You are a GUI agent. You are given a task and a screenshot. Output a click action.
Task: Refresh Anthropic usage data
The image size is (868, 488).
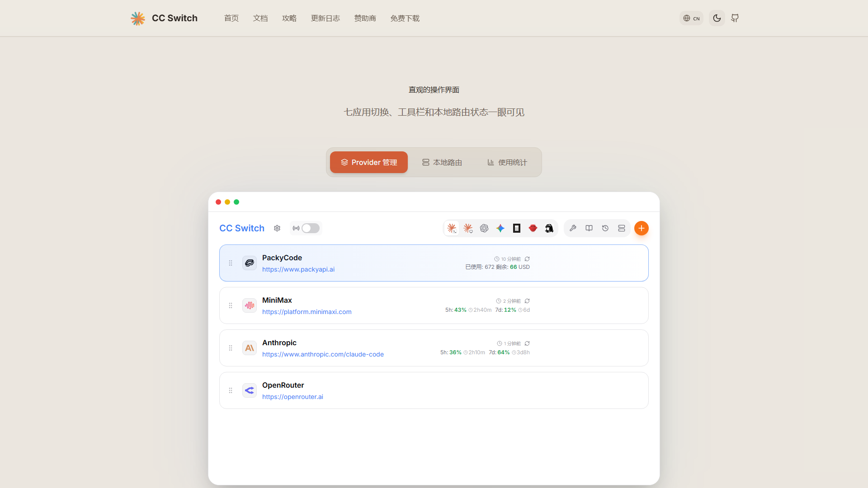pos(527,343)
